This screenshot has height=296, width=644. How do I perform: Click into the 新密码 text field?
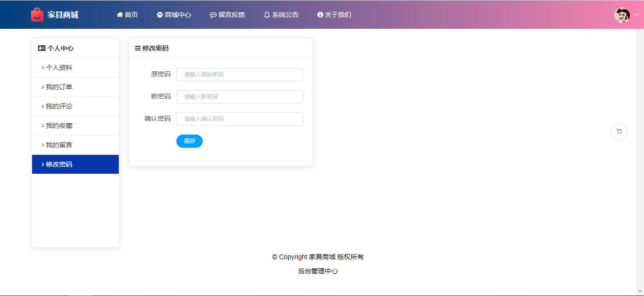click(239, 97)
